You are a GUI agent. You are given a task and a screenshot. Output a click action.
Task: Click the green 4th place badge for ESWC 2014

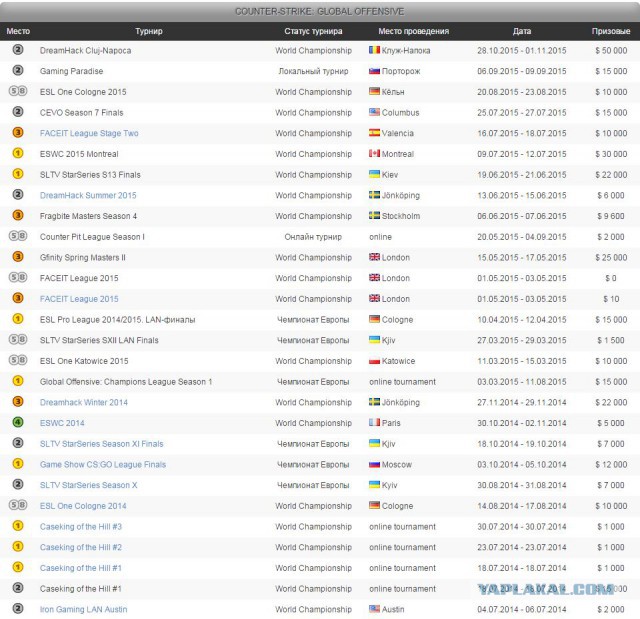click(18, 423)
